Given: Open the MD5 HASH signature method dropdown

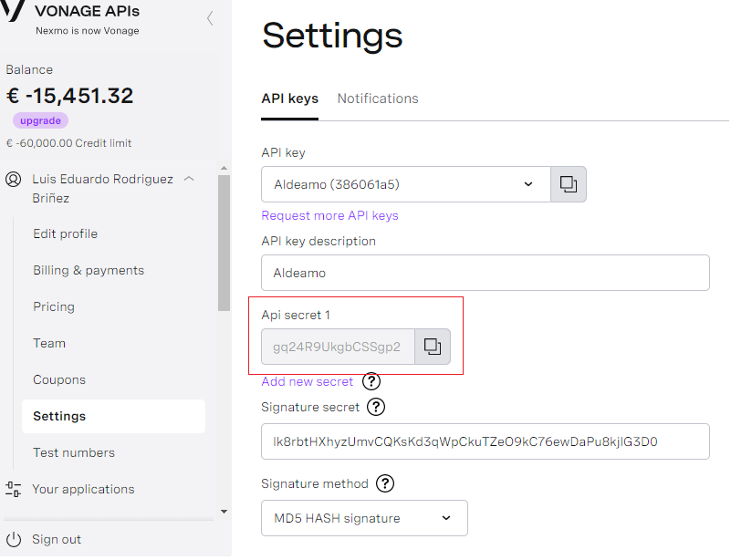Looking at the screenshot, I should point(364,518).
